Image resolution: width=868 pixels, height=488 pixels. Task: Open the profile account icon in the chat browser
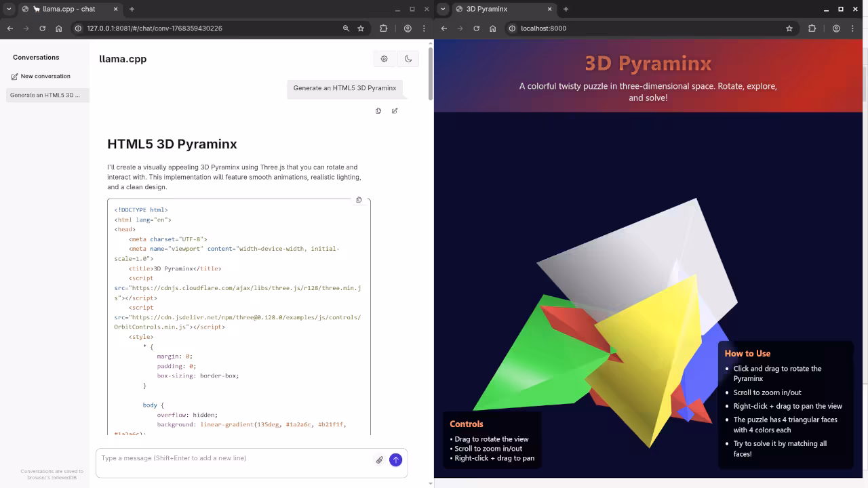[408, 28]
